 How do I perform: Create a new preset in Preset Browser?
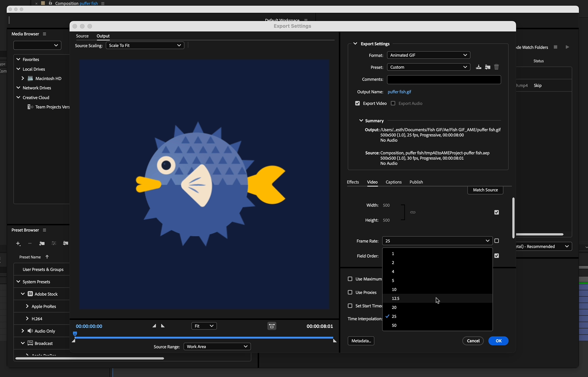point(18,243)
